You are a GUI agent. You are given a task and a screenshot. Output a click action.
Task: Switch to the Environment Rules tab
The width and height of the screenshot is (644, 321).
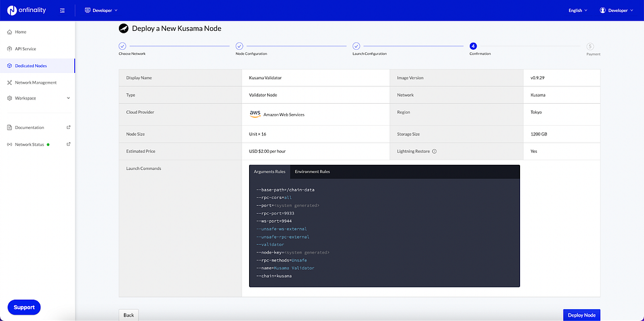tap(312, 172)
